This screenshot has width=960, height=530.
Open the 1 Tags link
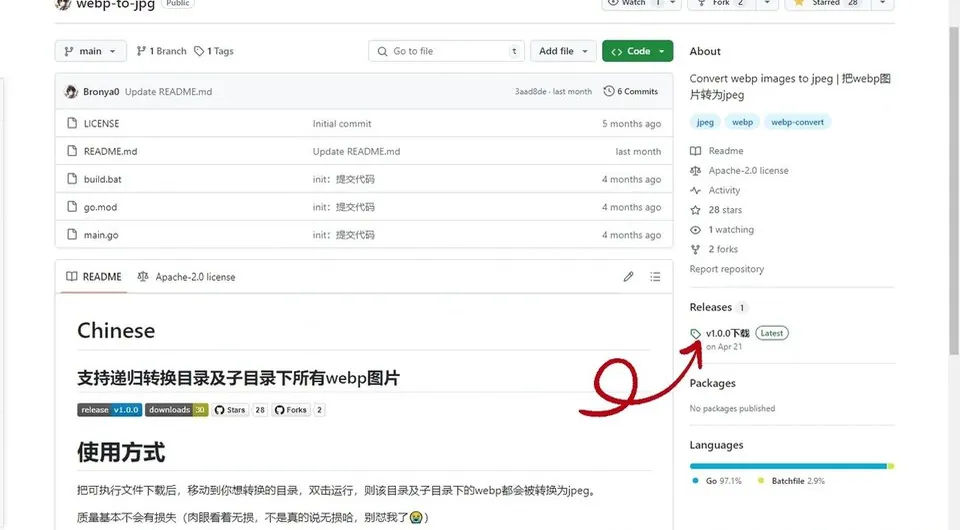214,51
